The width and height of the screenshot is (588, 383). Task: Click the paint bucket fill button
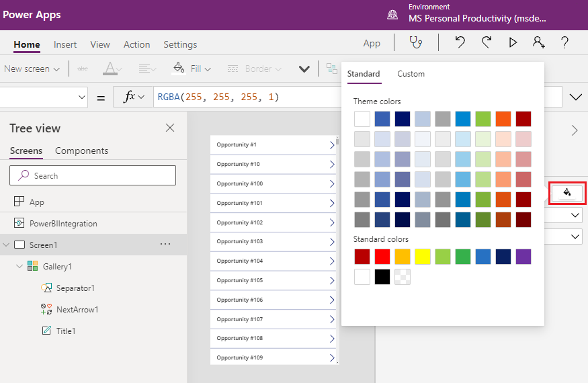click(x=567, y=193)
